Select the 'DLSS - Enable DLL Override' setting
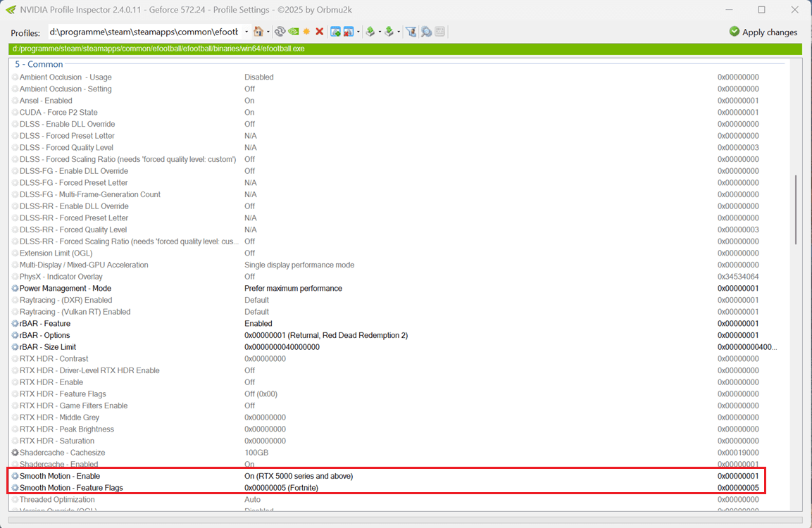This screenshot has width=812, height=528. pyautogui.click(x=68, y=124)
